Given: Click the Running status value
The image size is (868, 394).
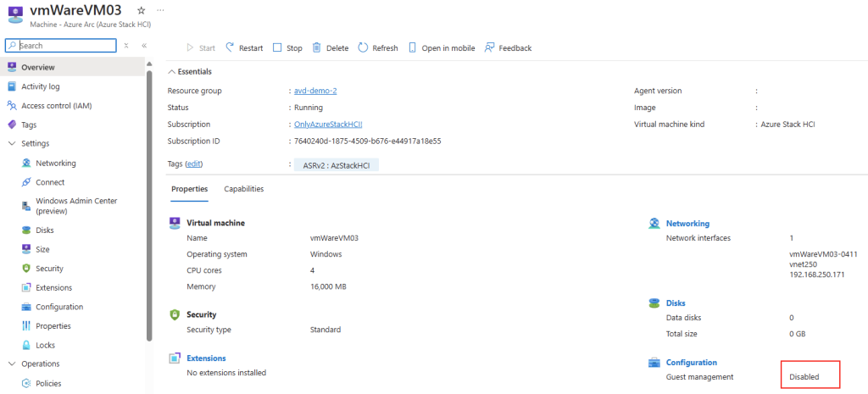Looking at the screenshot, I should 309,108.
